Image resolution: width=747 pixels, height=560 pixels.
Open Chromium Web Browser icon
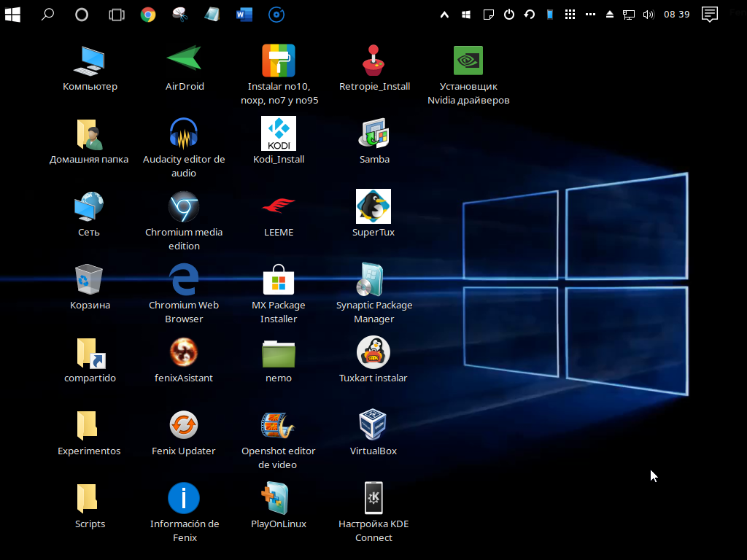point(184,279)
